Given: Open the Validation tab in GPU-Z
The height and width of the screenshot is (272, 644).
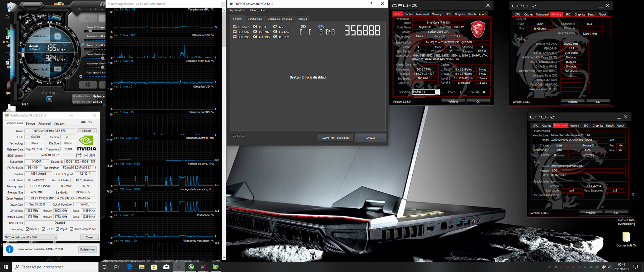Looking at the screenshot, I should (x=59, y=123).
